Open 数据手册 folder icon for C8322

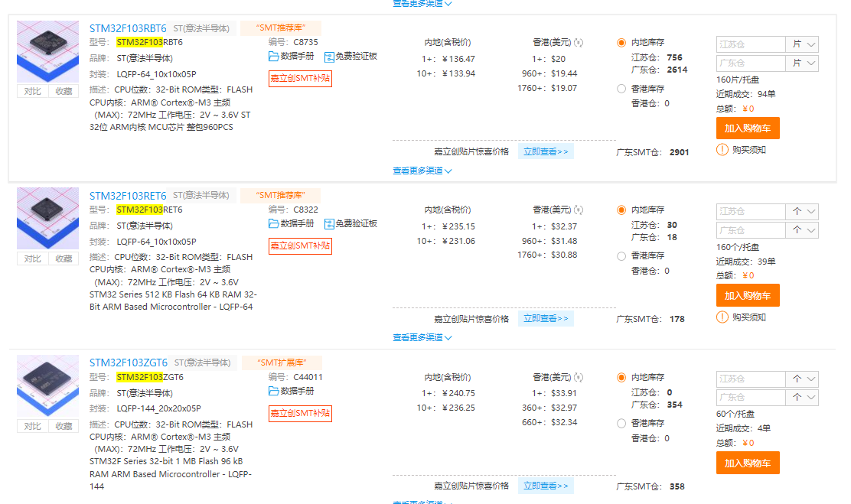(x=273, y=223)
